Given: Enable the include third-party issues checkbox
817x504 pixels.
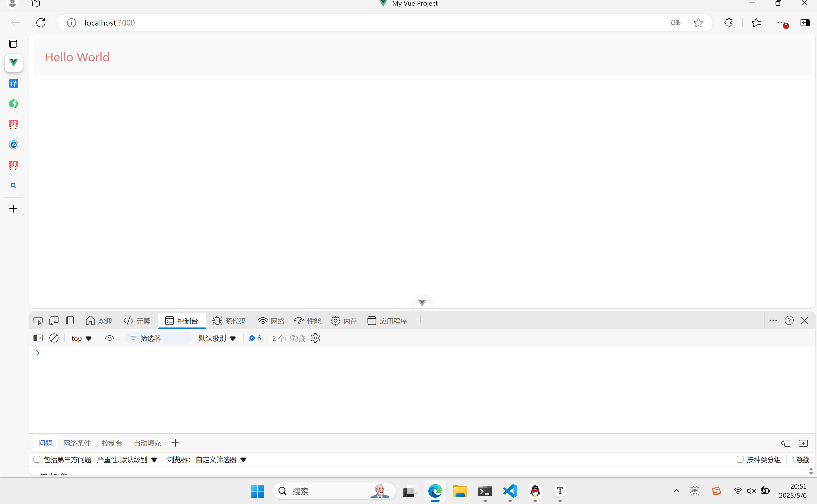Looking at the screenshot, I should [x=37, y=459].
